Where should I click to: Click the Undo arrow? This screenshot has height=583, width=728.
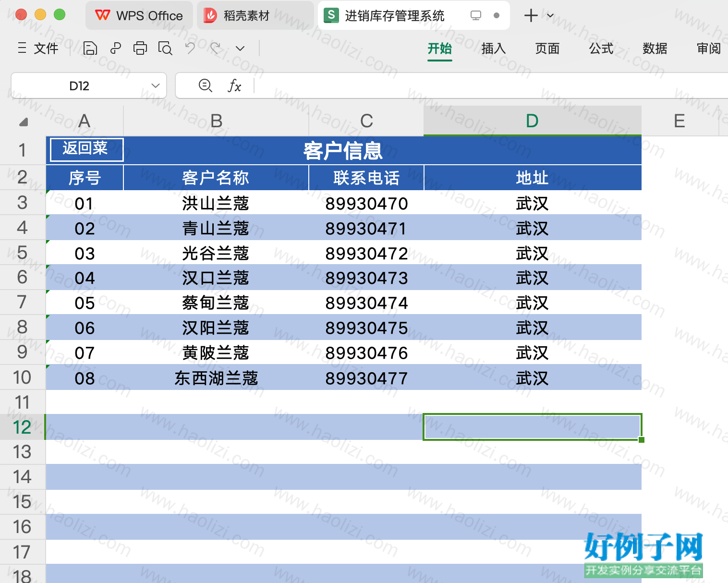click(190, 48)
